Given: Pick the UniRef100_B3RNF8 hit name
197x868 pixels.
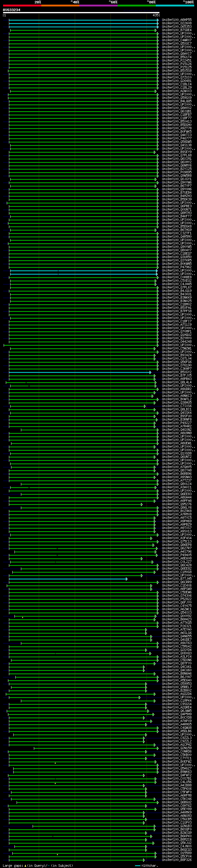Looking at the screenshot, I should (x=176, y=419).
